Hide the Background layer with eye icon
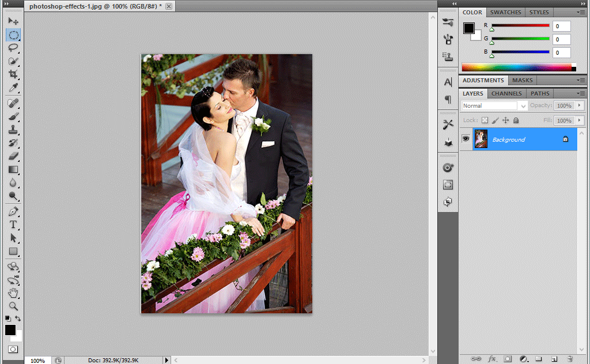The width and height of the screenshot is (590, 364). pyautogui.click(x=466, y=139)
